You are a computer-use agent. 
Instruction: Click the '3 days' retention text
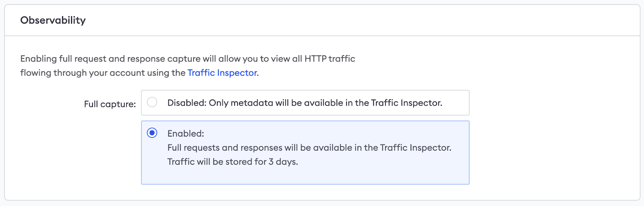283,162
